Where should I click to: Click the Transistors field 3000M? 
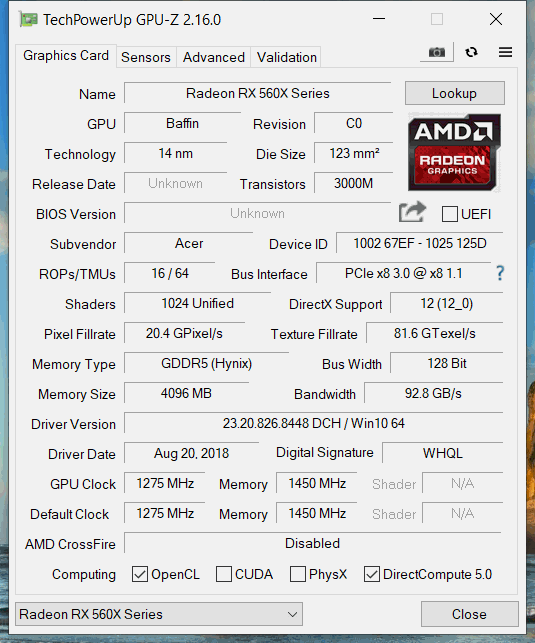(x=354, y=183)
